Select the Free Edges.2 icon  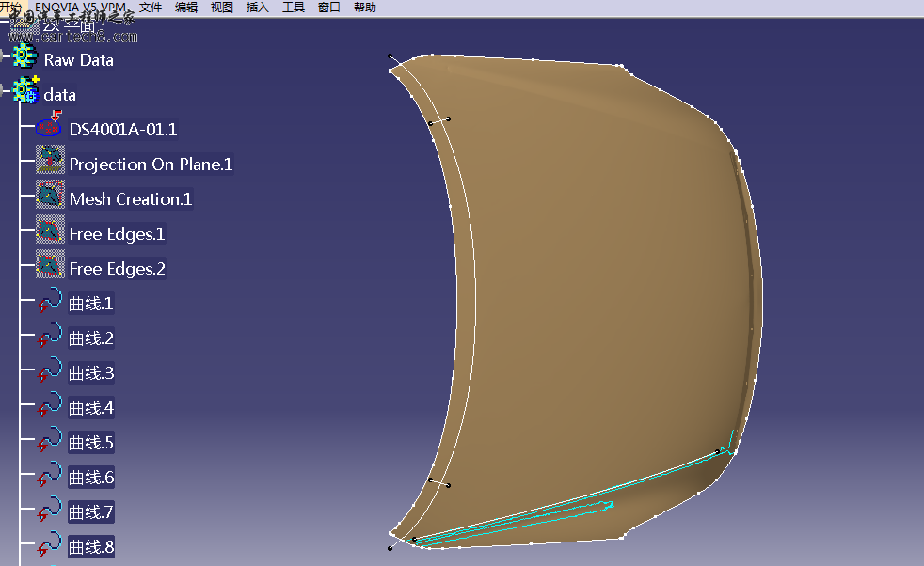coord(50,267)
